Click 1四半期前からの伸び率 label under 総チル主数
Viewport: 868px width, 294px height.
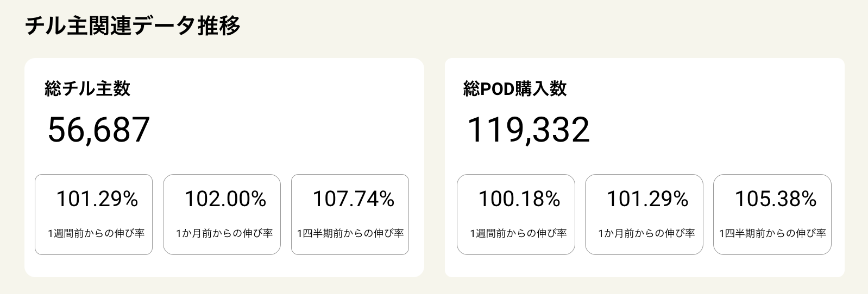click(x=350, y=233)
